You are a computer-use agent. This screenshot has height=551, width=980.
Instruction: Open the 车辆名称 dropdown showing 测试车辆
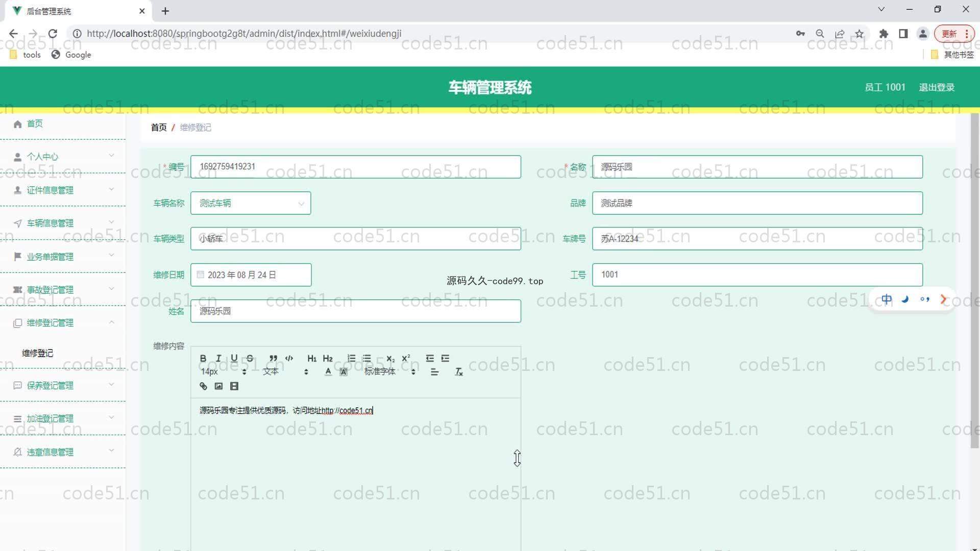pyautogui.click(x=251, y=203)
